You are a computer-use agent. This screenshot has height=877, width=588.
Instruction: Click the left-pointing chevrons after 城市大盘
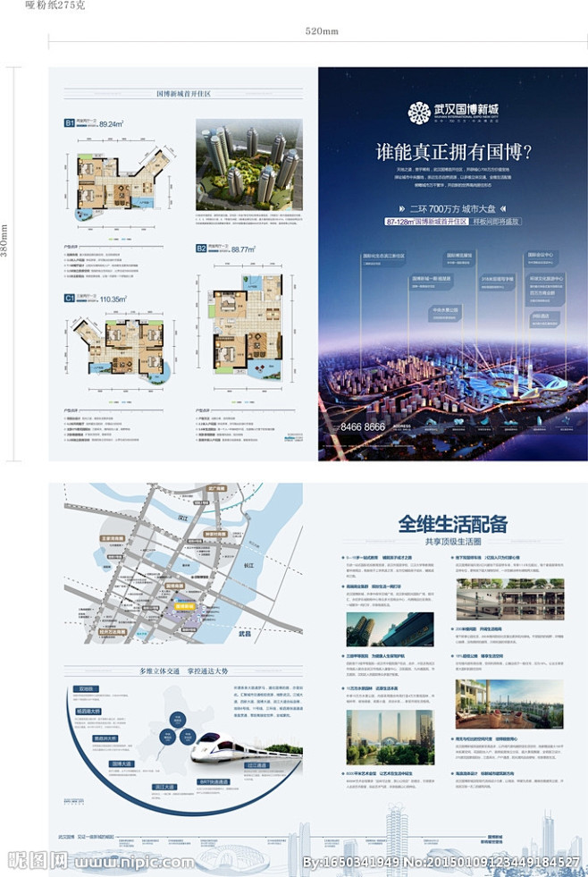(x=503, y=208)
